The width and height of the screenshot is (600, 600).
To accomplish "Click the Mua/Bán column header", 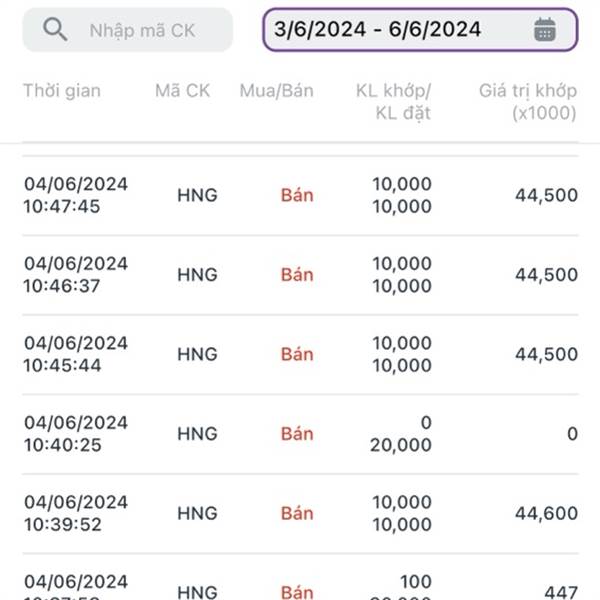I will click(276, 91).
